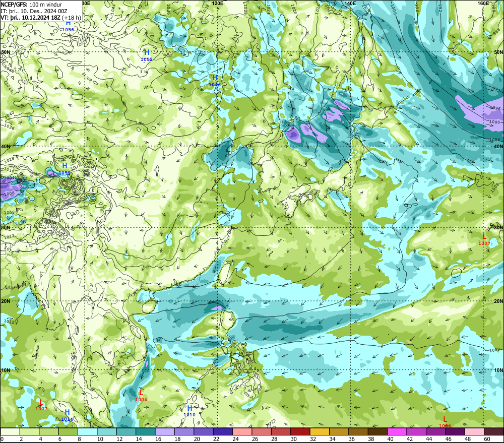Click the 'NCEP/GFS: 100 m vindur' title text

pos(31,5)
